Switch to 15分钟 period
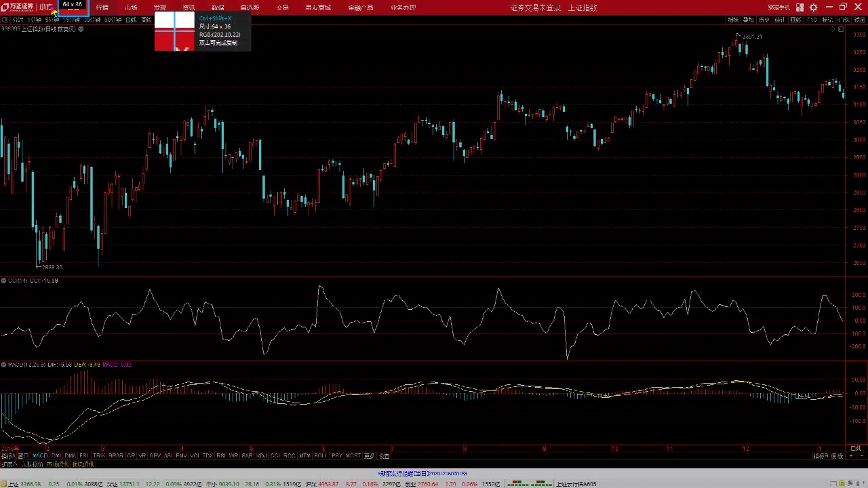 pos(71,20)
